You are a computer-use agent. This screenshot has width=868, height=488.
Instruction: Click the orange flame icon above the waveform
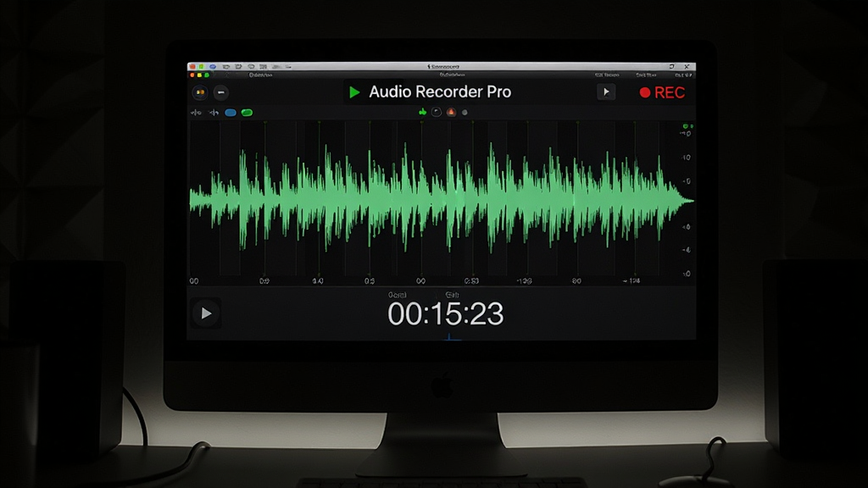[x=451, y=113]
